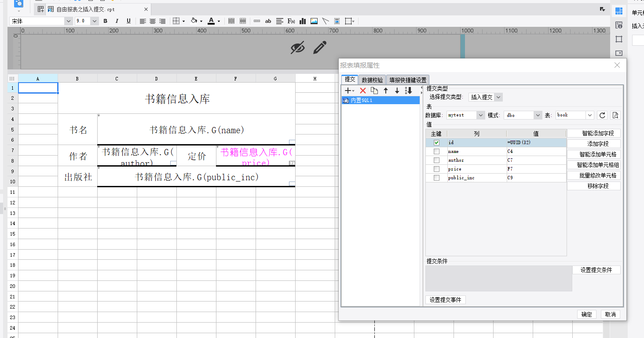Check the primary key box for name

[x=436, y=151]
